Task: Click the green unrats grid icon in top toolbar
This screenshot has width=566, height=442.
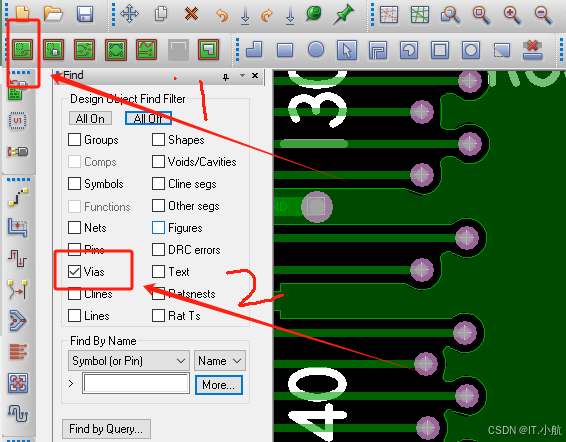Action: tap(420, 15)
